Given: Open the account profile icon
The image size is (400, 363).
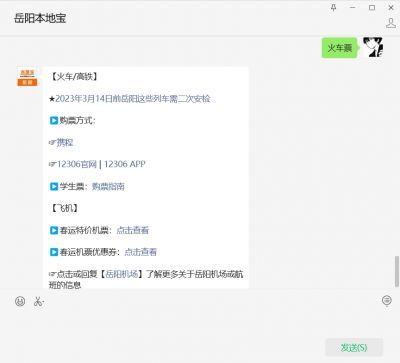Looking at the screenshot, I should coord(390,23).
